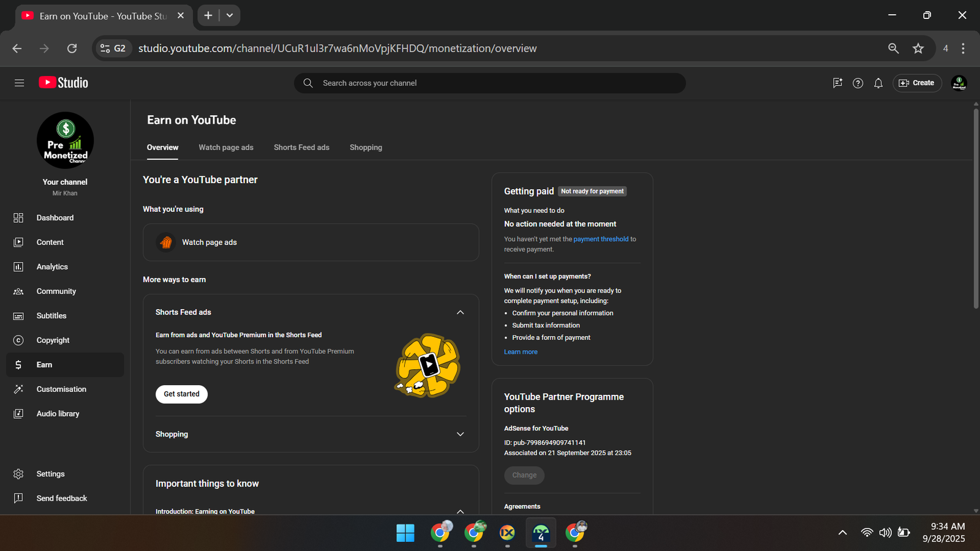Click the notifications bell icon
The height and width of the screenshot is (551, 980).
[878, 83]
